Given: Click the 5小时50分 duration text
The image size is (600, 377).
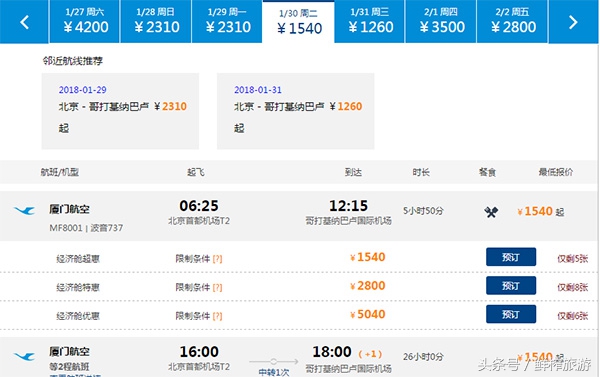Looking at the screenshot, I should (423, 211).
